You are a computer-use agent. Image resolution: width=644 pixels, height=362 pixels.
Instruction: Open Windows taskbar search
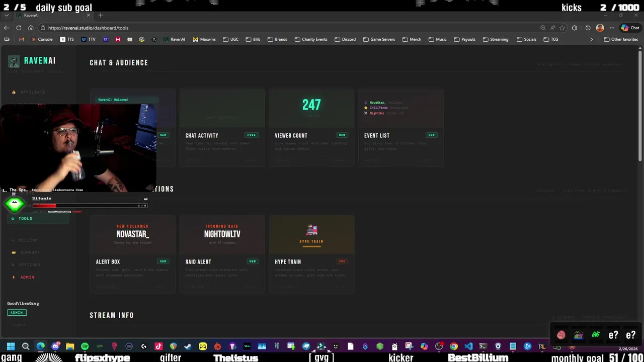26,346
